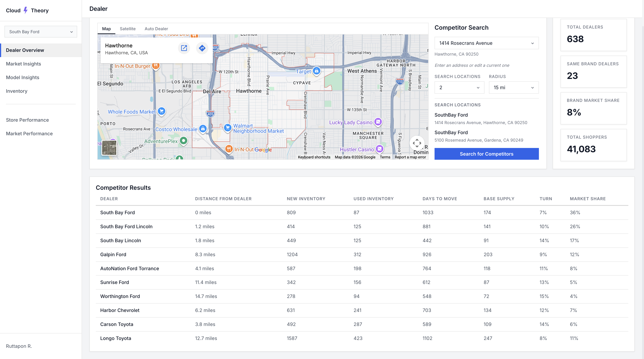Click the Whole Foods Market cart pin
This screenshot has width=644, height=359.
click(162, 111)
